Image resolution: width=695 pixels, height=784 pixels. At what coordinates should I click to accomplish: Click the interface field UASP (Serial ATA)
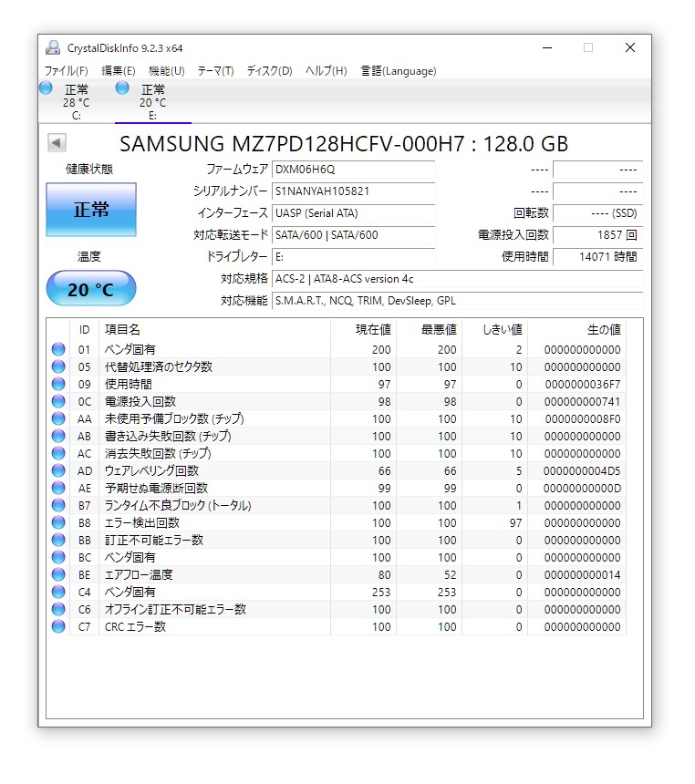click(x=353, y=213)
